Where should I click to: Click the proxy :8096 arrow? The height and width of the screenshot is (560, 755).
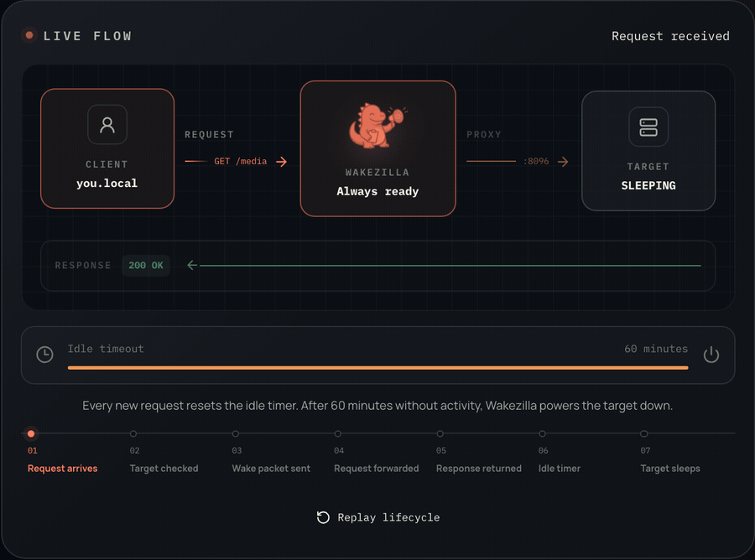coord(563,162)
